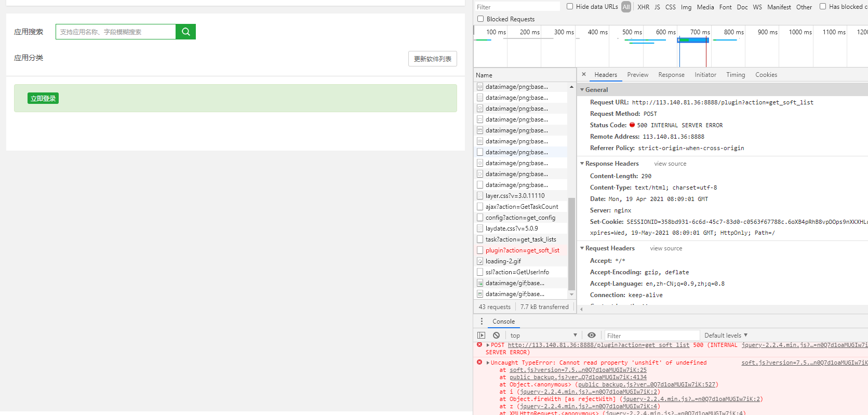Screen dimensions: 868x415
Task: Switch to the Preview tab
Action: tap(638, 75)
